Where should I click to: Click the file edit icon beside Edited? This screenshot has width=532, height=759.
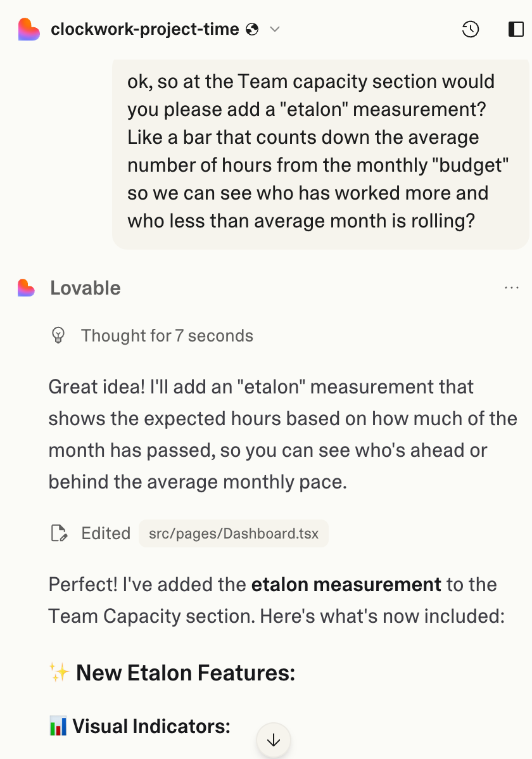(59, 533)
